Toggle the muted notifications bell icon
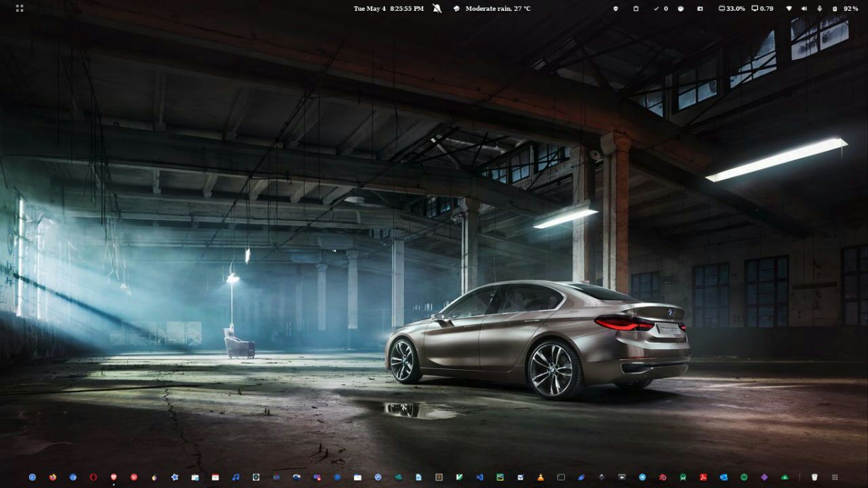The height and width of the screenshot is (488, 868). point(437,8)
